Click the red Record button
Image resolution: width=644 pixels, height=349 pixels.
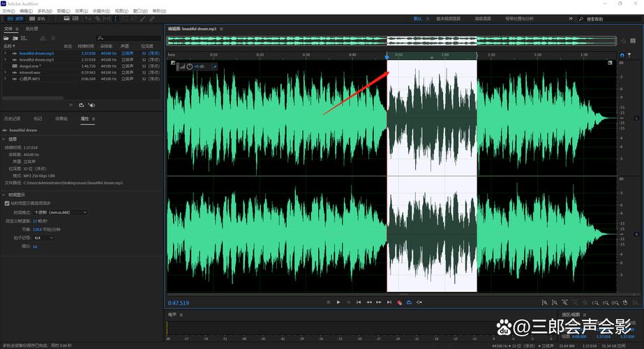click(x=399, y=302)
